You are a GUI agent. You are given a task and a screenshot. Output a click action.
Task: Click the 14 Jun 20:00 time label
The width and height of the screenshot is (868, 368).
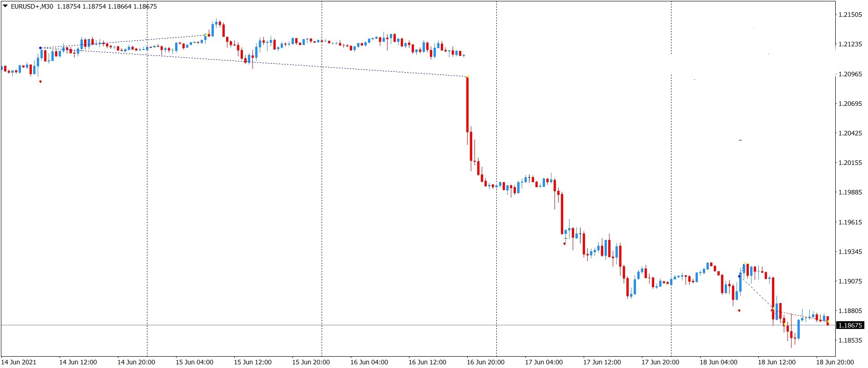click(136, 362)
